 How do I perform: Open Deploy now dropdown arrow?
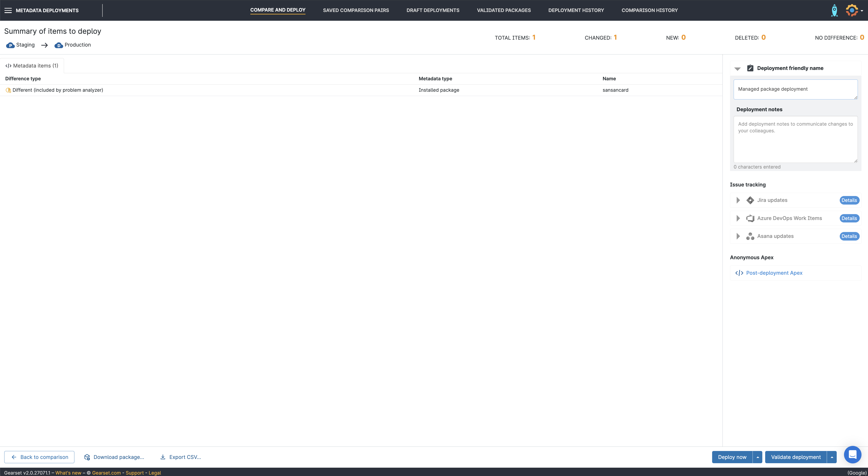coord(757,457)
